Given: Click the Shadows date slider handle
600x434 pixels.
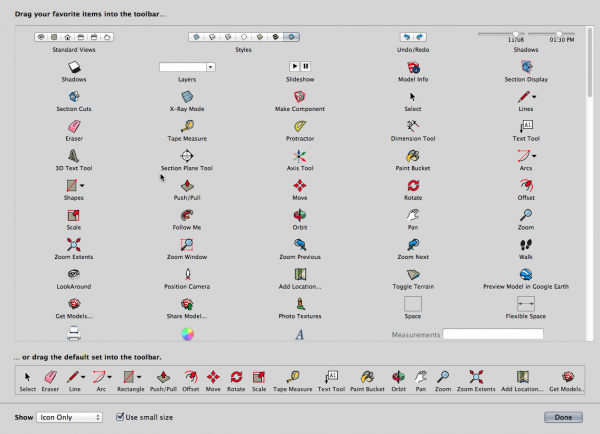Looking at the screenshot, I should [x=516, y=34].
